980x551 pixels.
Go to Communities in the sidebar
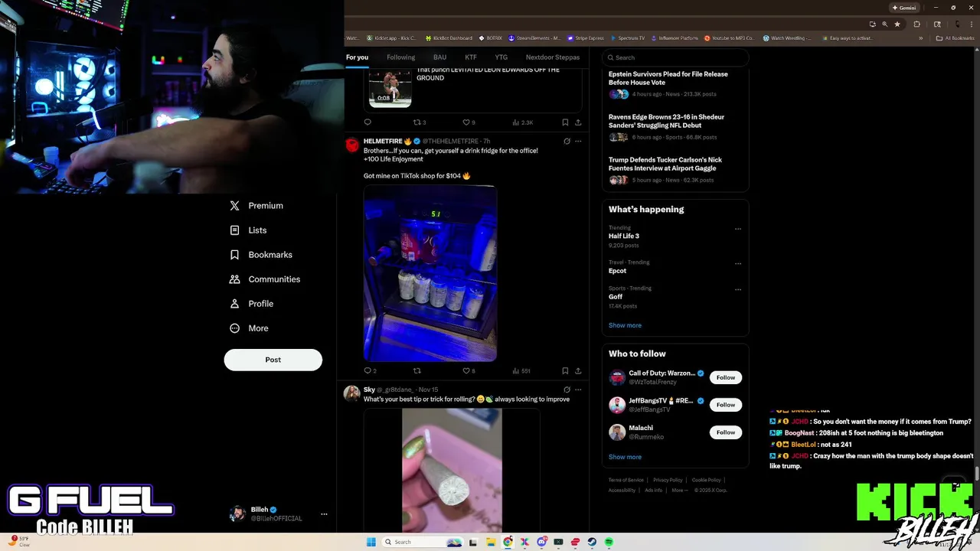(x=265, y=279)
